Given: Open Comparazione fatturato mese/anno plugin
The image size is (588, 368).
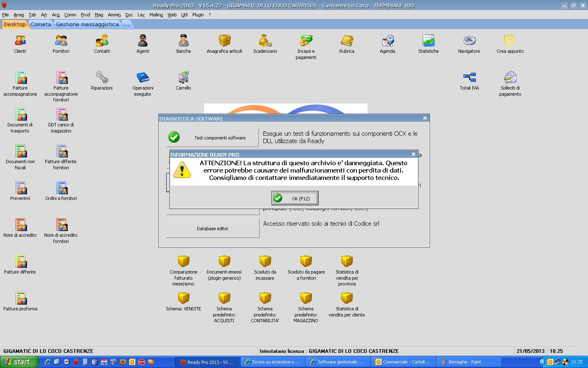Looking at the screenshot, I should (x=183, y=262).
